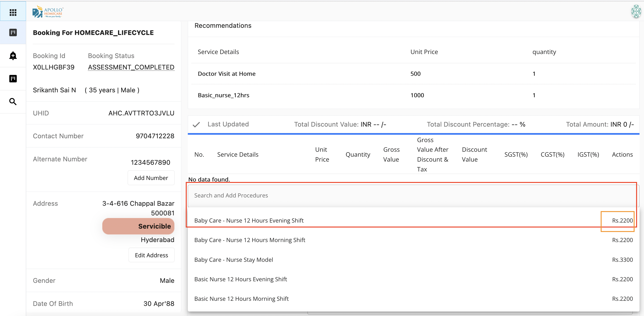This screenshot has width=644, height=316.
Task: Open the user avatar at top right
Action: coord(635,11)
